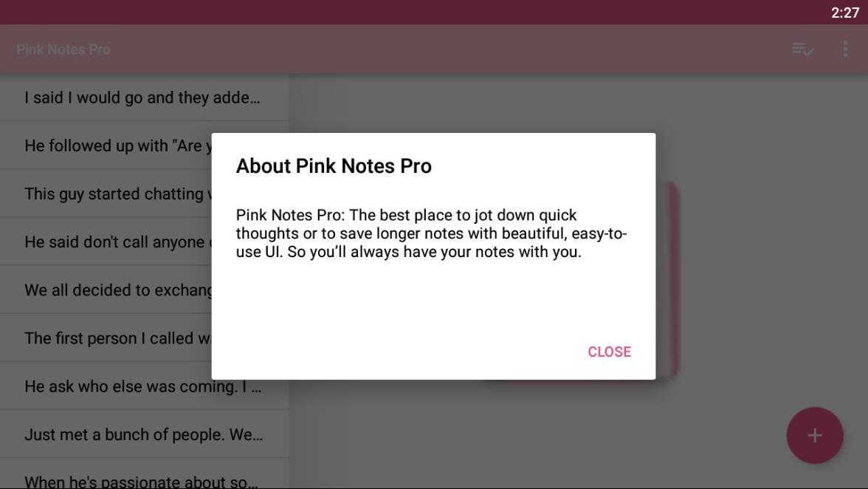The width and height of the screenshot is (868, 489).
Task: Tap the add new note plus button
Action: point(814,435)
